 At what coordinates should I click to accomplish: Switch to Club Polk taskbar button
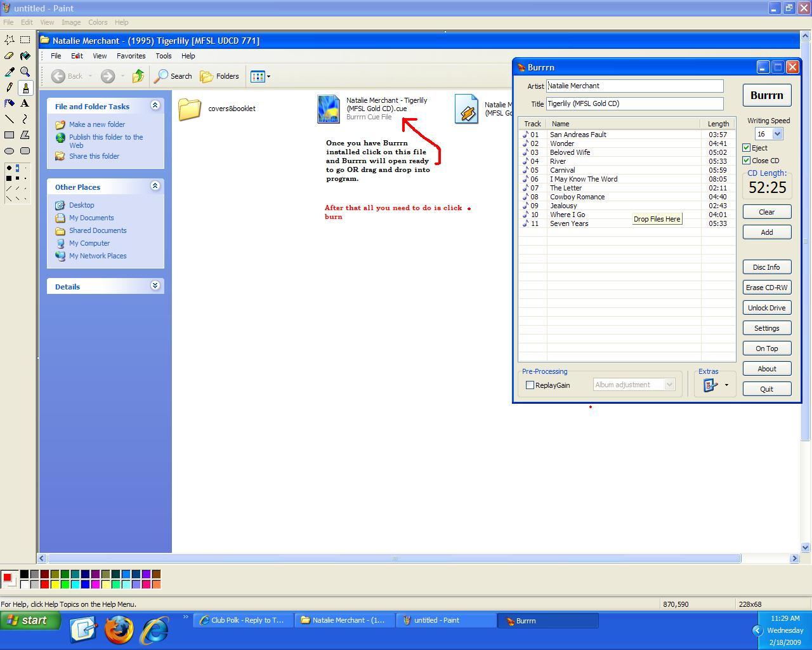point(244,620)
